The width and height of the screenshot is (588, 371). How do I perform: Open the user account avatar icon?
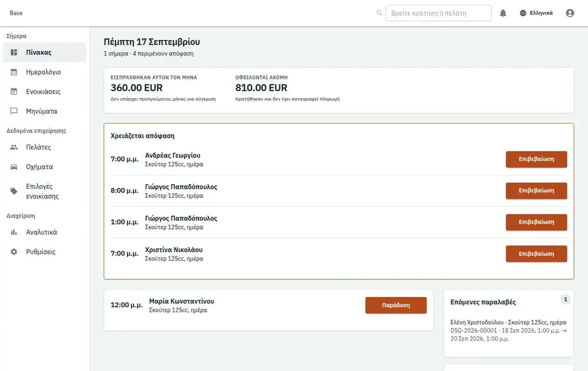click(x=570, y=13)
